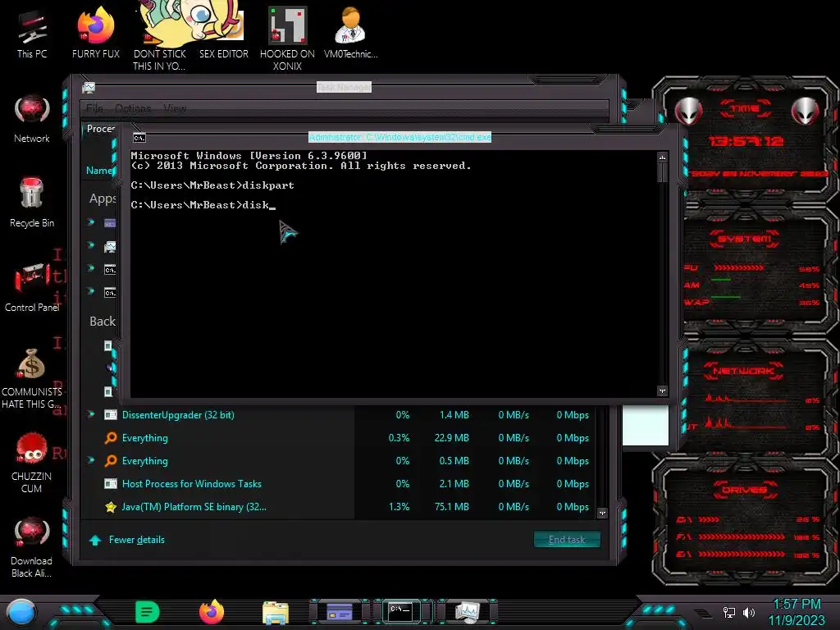Click the cmd window system menu icon
Screen dimensions: 840x630
pos(139,138)
